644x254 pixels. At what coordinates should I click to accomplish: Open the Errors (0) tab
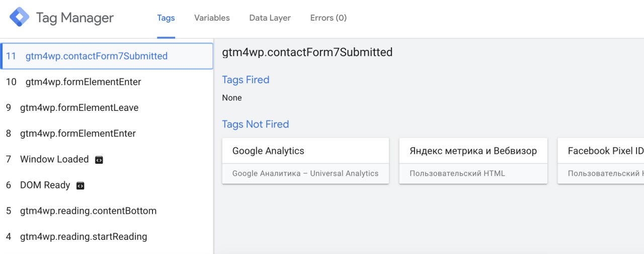coord(329,18)
